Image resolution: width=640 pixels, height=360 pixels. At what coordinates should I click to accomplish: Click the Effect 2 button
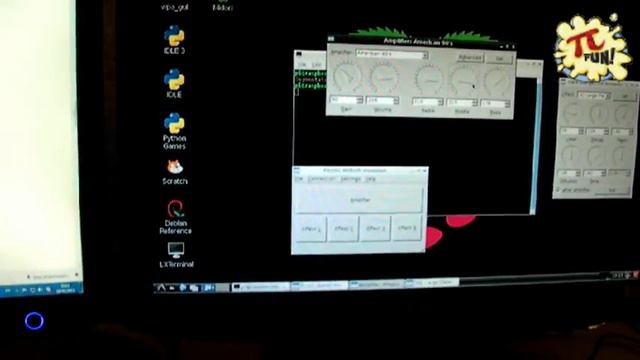pos(343,228)
